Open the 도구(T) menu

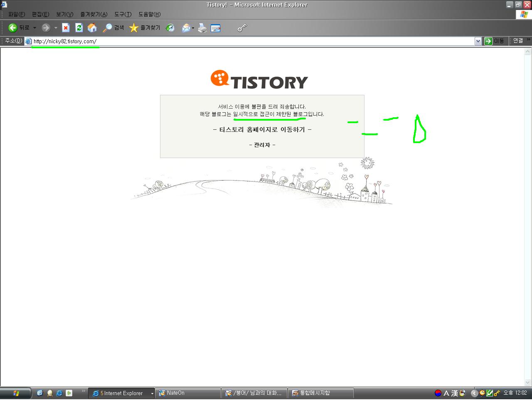(123, 14)
